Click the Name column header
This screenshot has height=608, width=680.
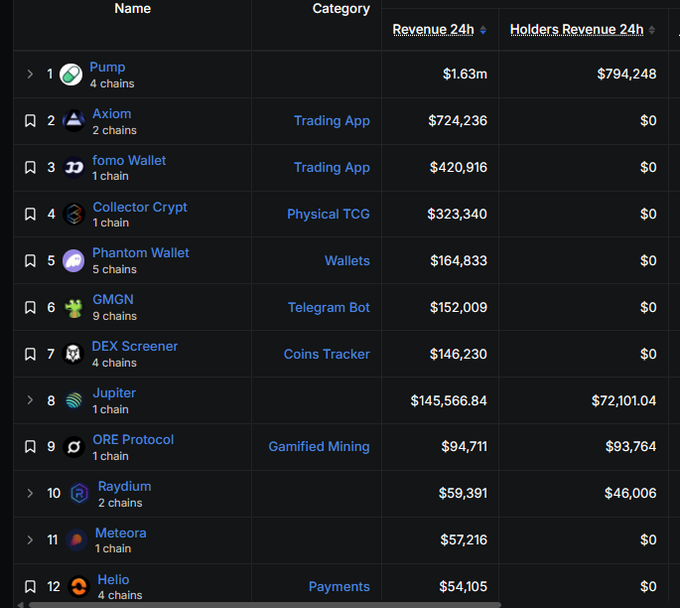tap(132, 9)
